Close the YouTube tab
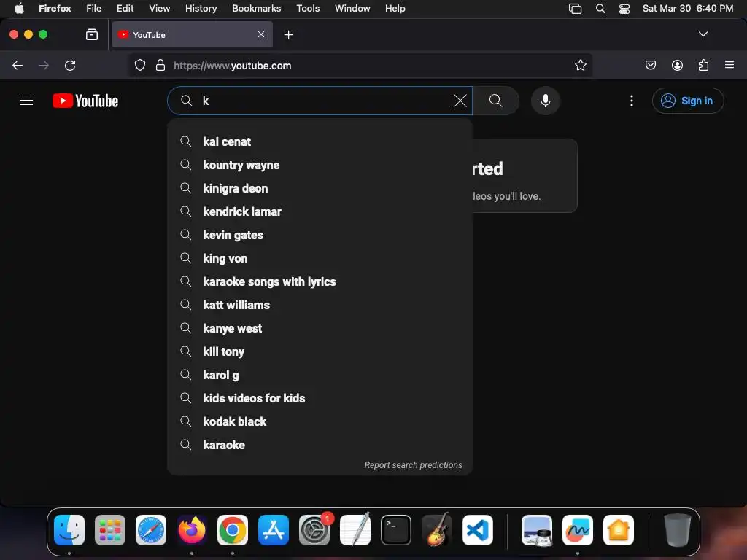 click(261, 34)
